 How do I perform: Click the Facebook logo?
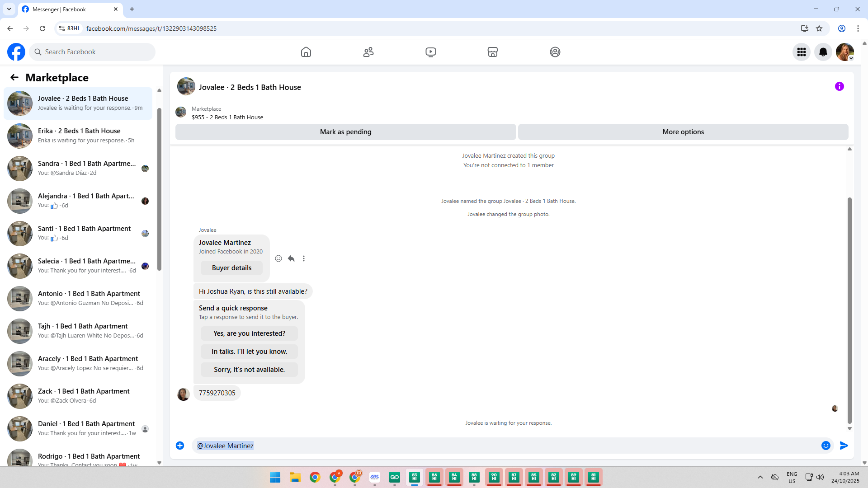16,52
